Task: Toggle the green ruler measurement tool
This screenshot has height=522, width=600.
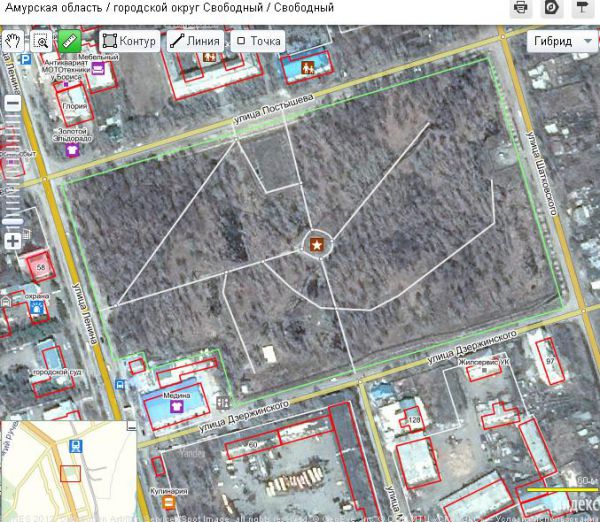Action: coord(69,42)
